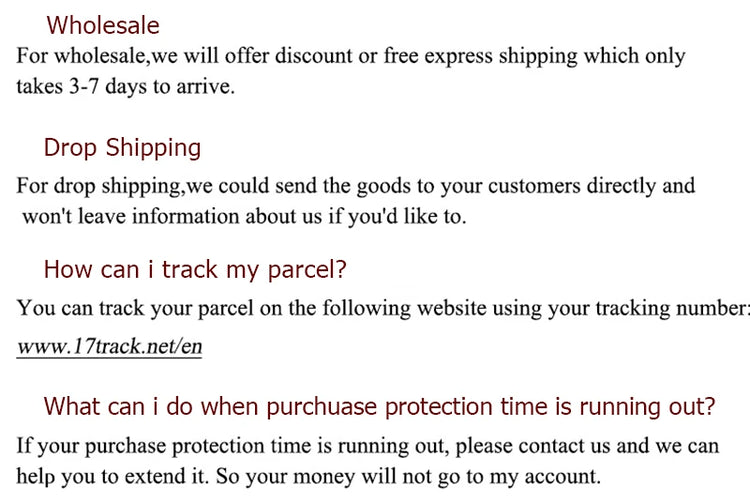The image size is (750, 503).
Task: Click the "You can track your parcel" sentence
Action: [380, 308]
